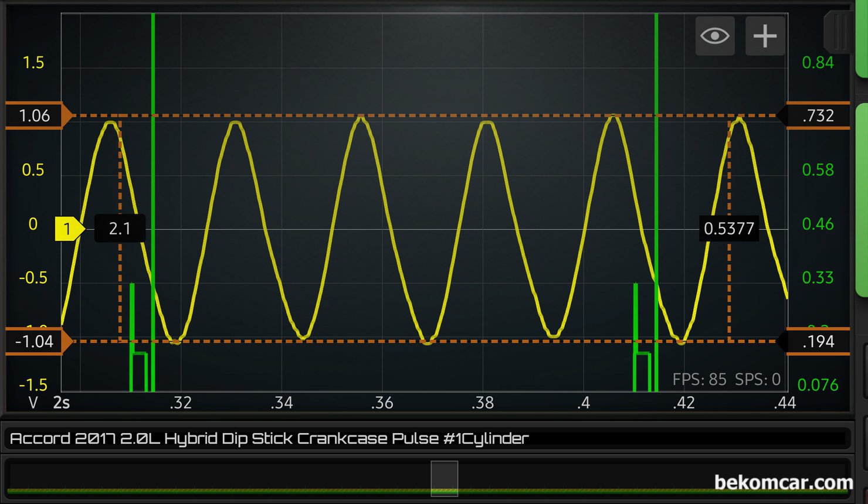This screenshot has height=504, width=868.
Task: Click the 2.1 measurement label
Action: point(120,229)
